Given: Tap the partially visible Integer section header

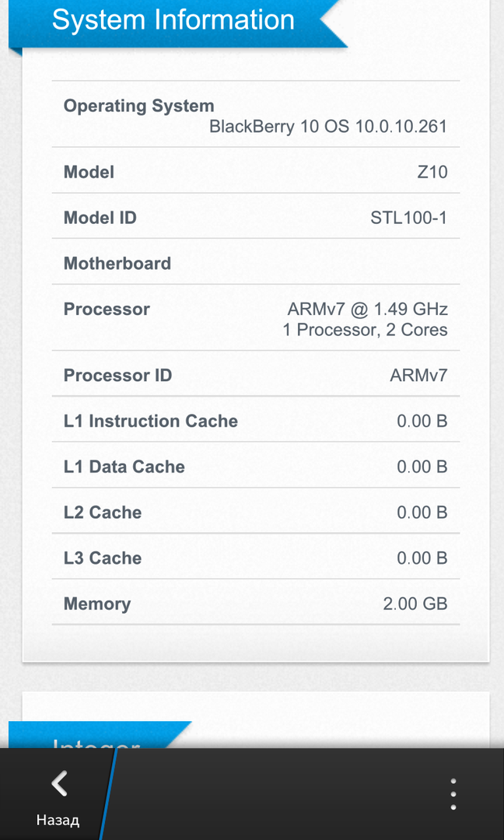Looking at the screenshot, I should (96, 740).
